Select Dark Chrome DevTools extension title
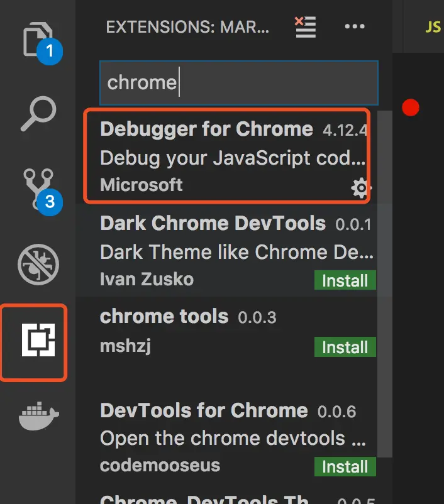The height and width of the screenshot is (504, 444). point(213,223)
